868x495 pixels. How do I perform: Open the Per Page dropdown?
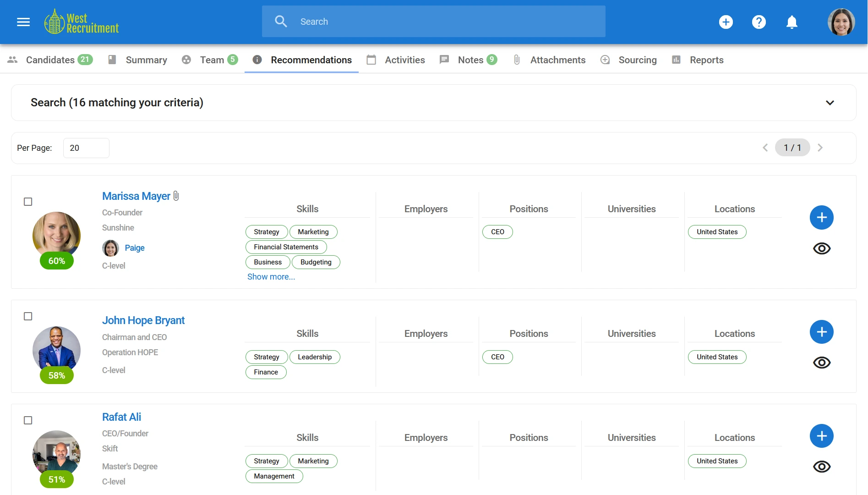[x=86, y=148]
